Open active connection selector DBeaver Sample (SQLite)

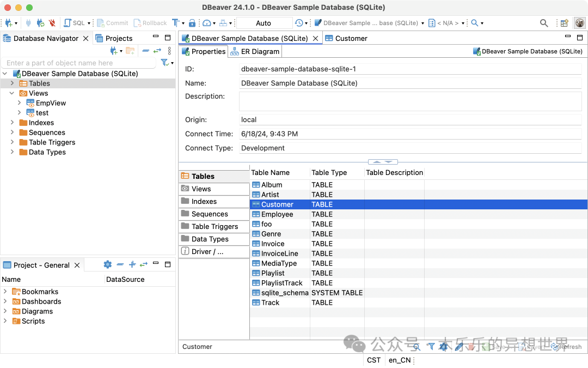(x=369, y=23)
